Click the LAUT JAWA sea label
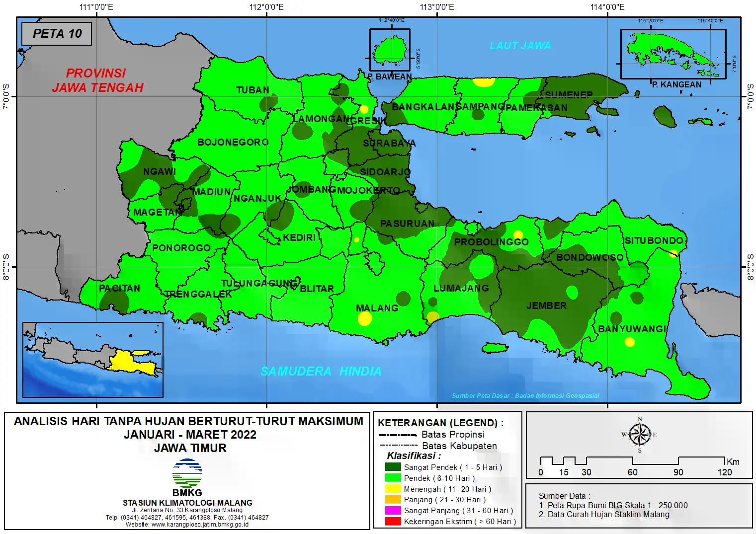The height and width of the screenshot is (534, 756). click(520, 46)
